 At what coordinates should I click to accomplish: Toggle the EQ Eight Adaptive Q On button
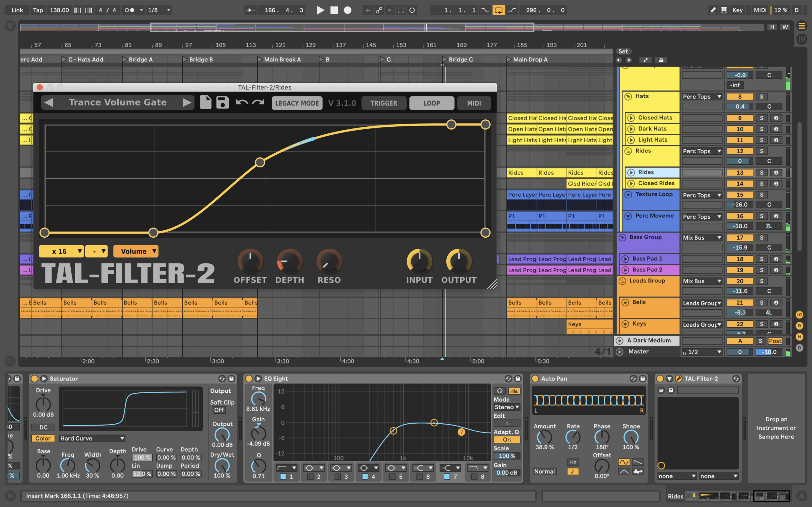tap(507, 440)
